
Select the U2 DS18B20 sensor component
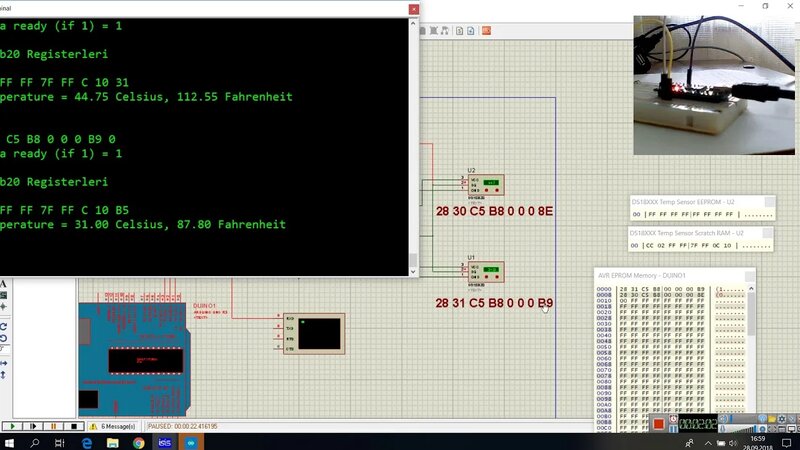pos(486,185)
